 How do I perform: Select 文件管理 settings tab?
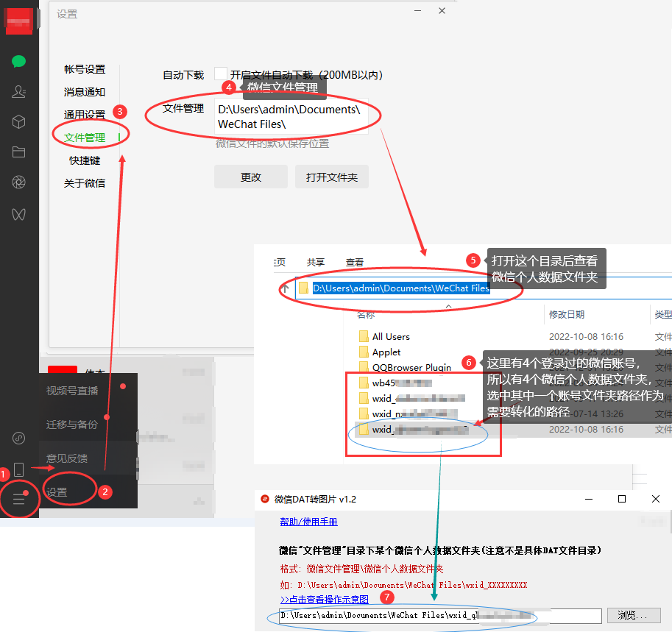tap(85, 138)
